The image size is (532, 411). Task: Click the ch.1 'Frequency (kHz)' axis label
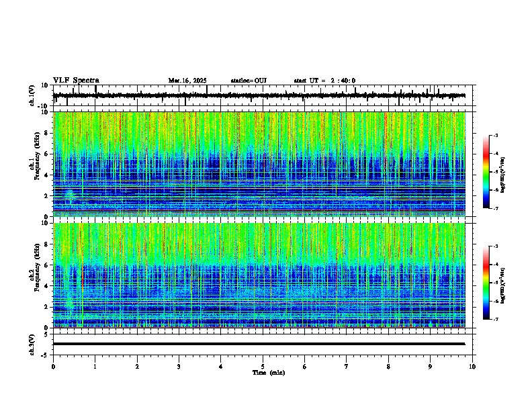pos(37,156)
